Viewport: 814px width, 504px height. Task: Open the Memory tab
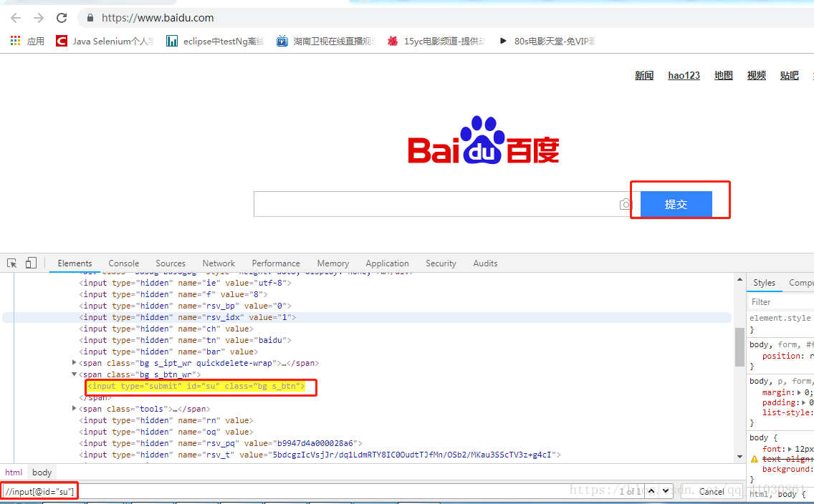click(x=332, y=263)
